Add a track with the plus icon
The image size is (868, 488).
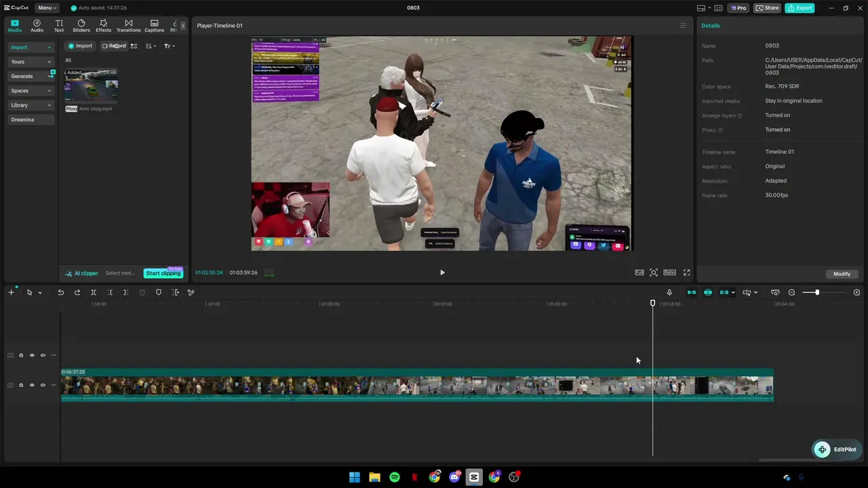(x=11, y=292)
